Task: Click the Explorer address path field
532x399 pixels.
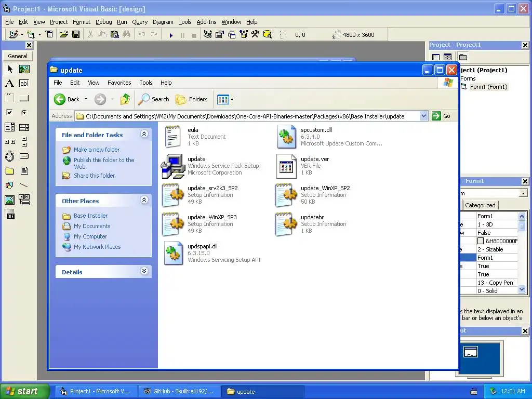Action: tap(247, 116)
